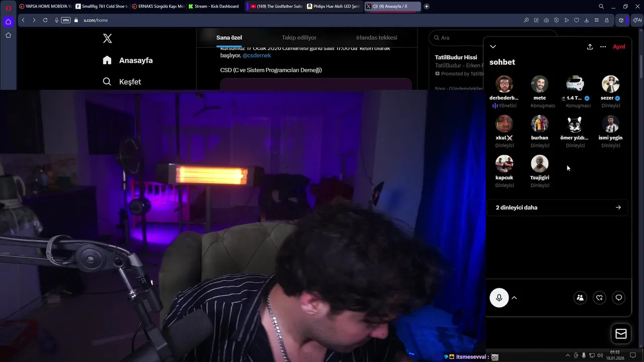Open Opera bookmarks star in sidebar
644x362 pixels.
click(8, 35)
